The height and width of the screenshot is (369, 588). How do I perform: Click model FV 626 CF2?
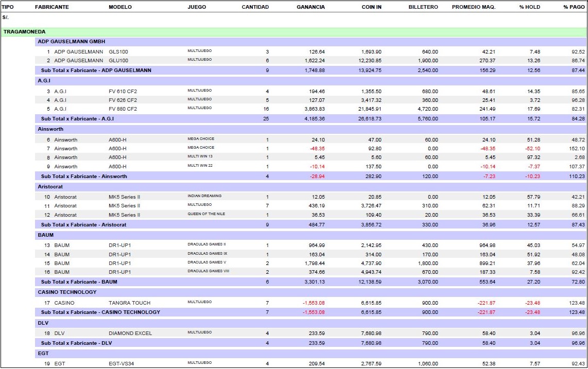click(123, 100)
